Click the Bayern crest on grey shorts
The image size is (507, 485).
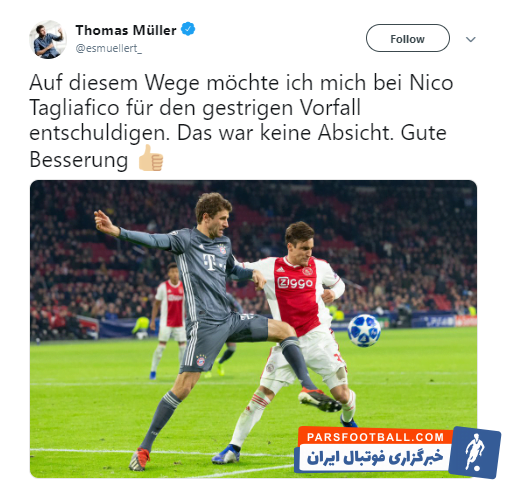coord(200,361)
